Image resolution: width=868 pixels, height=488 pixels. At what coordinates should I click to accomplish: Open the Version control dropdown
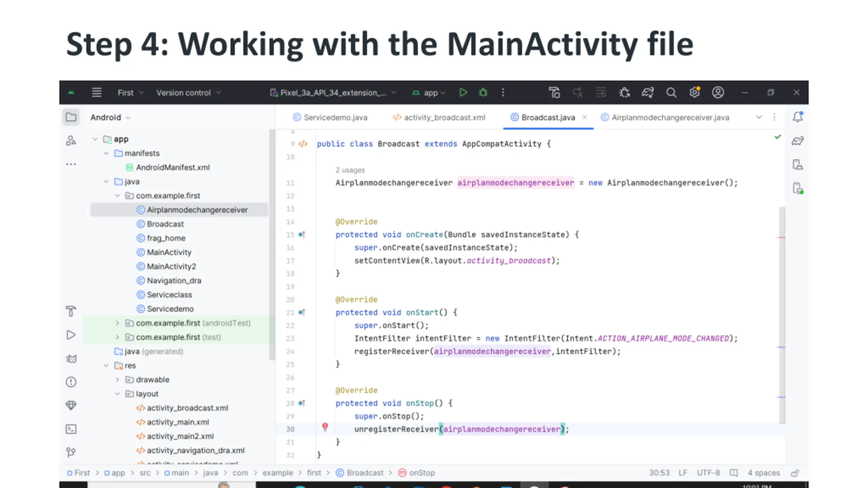point(189,93)
